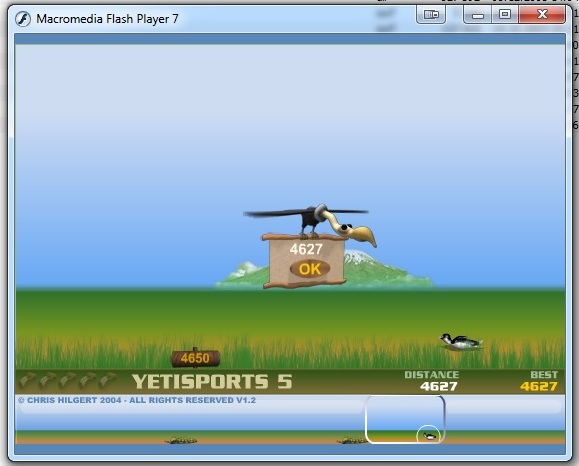
Task: Click the penguin lying in the grass
Action: pyautogui.click(x=461, y=342)
